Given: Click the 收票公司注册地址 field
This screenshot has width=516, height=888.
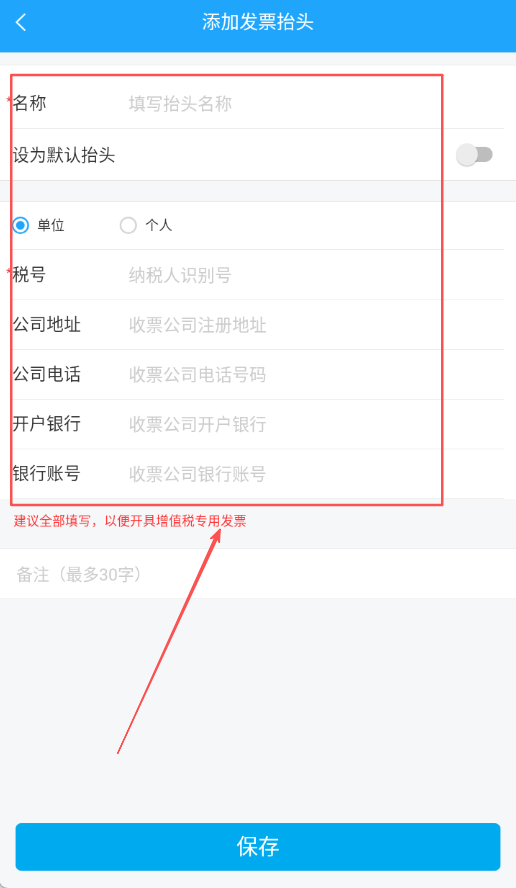Looking at the screenshot, I should 314,325.
